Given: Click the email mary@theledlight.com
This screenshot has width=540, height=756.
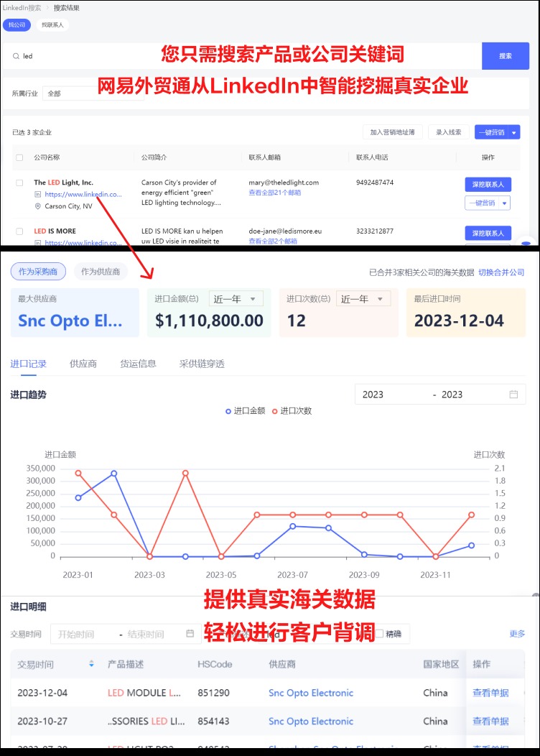Looking at the screenshot, I should click(x=284, y=183).
